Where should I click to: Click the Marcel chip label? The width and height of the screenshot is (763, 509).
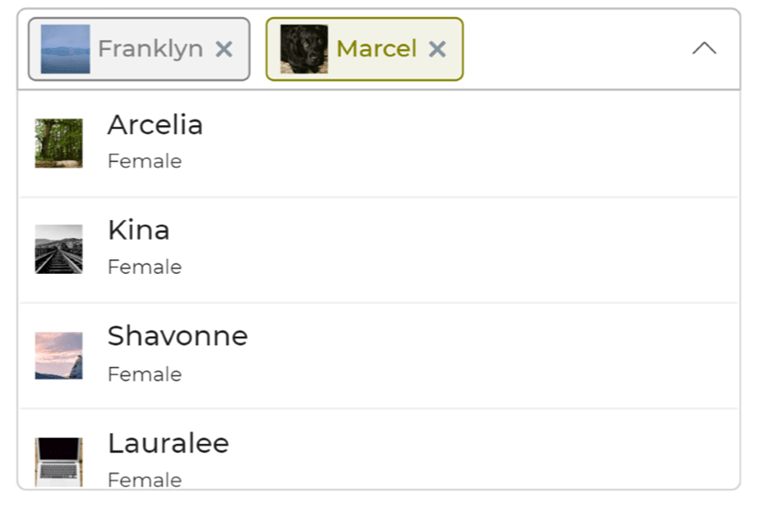pyautogui.click(x=376, y=49)
